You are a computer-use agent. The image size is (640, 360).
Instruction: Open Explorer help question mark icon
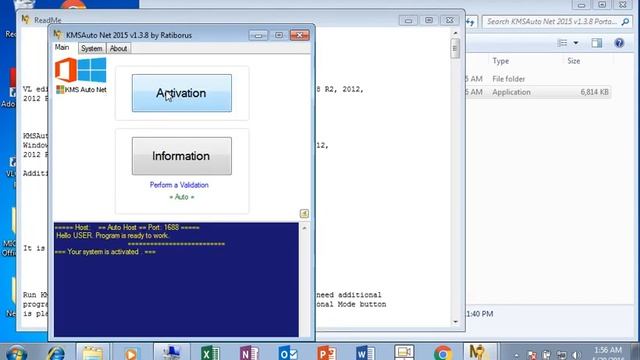[619, 43]
